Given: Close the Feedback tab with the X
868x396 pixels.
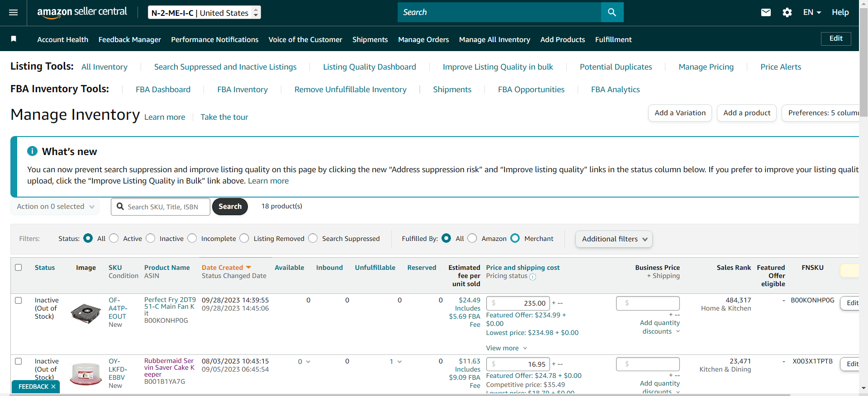Looking at the screenshot, I should pos(53,387).
